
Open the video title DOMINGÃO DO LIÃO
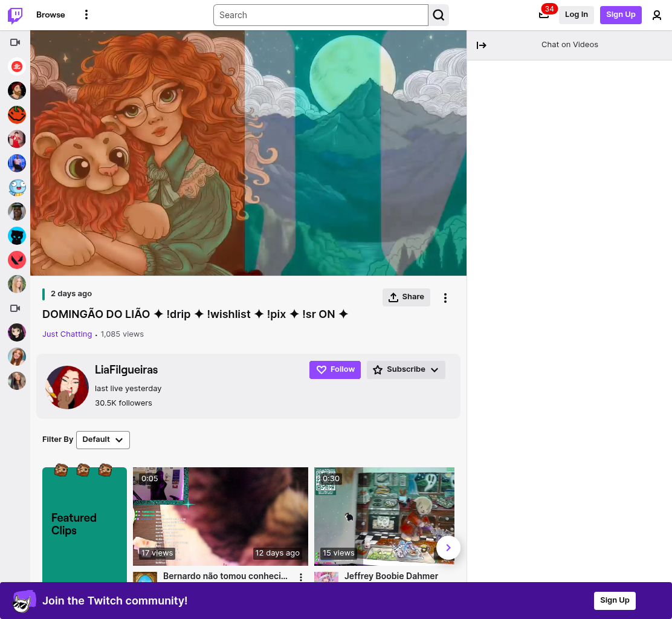point(195,314)
